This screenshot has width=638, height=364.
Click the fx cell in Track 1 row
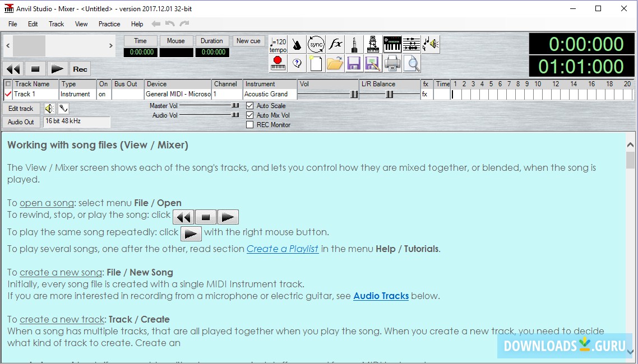tap(426, 94)
